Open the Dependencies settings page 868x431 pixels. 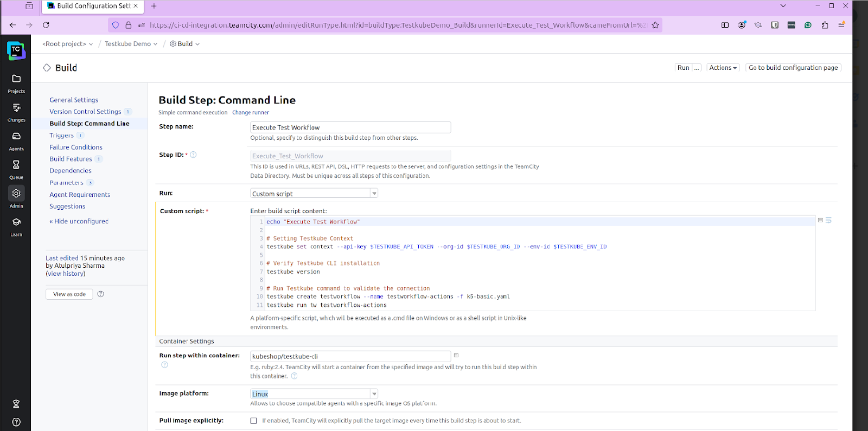[x=71, y=171]
